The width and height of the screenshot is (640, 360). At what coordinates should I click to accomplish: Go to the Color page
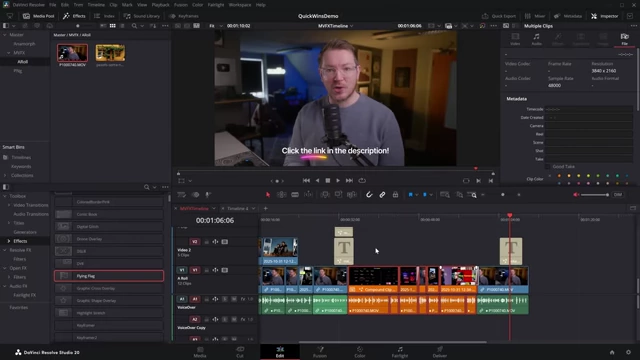pos(360,352)
